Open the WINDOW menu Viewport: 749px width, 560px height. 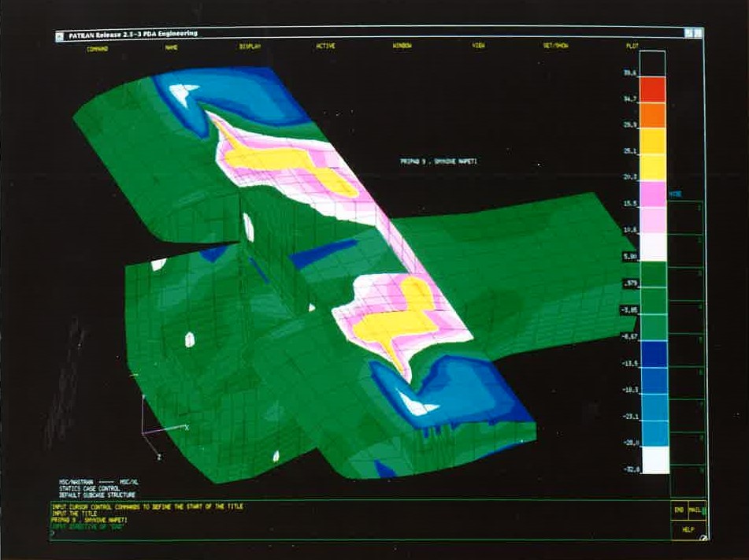click(x=402, y=47)
